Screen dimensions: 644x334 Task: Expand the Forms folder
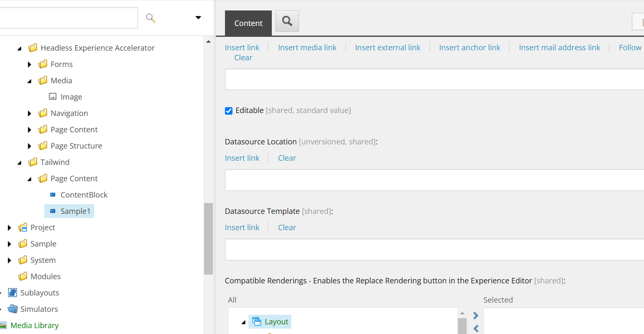(x=29, y=64)
